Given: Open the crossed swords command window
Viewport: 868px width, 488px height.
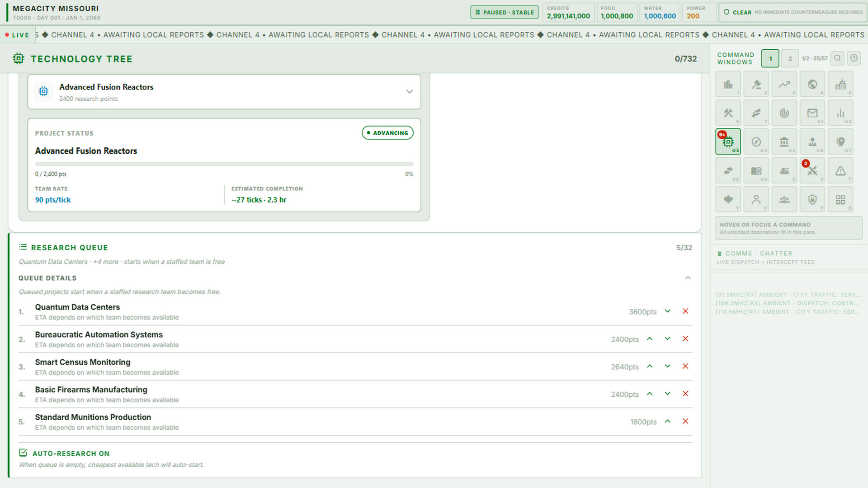Looking at the screenshot, I should pyautogui.click(x=812, y=171).
